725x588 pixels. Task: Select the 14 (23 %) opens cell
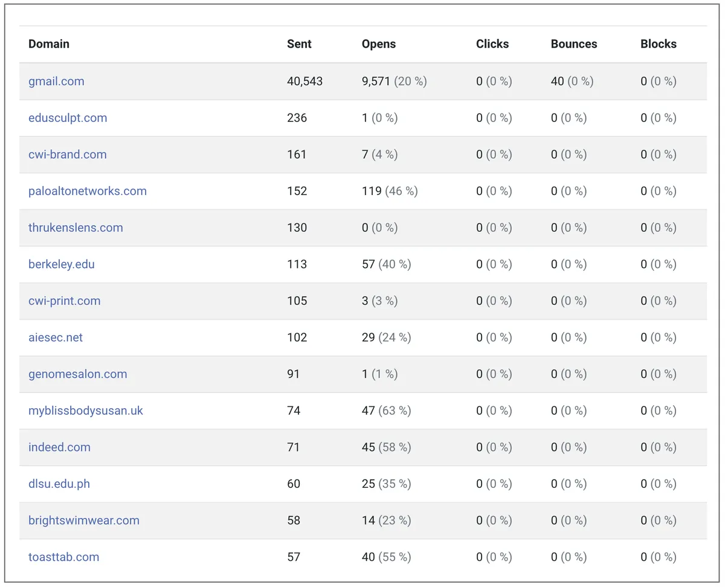click(x=387, y=520)
